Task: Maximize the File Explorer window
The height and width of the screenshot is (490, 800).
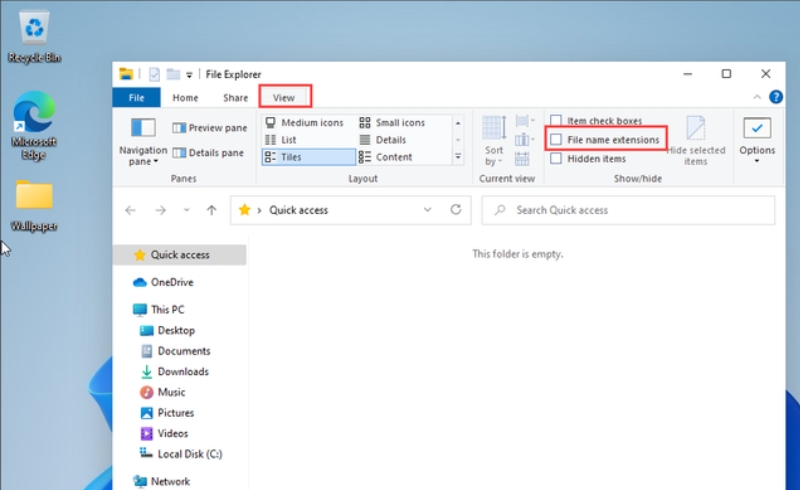Action: (726, 74)
